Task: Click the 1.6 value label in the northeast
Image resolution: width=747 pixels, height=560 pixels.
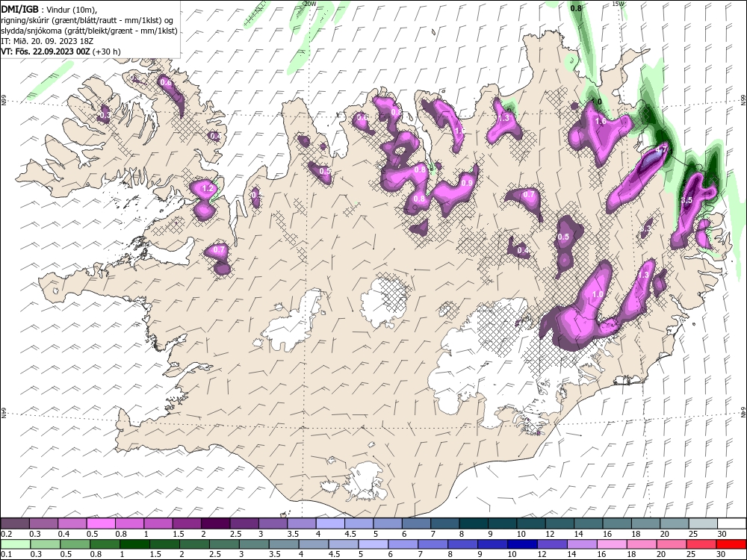Action: (x=601, y=121)
